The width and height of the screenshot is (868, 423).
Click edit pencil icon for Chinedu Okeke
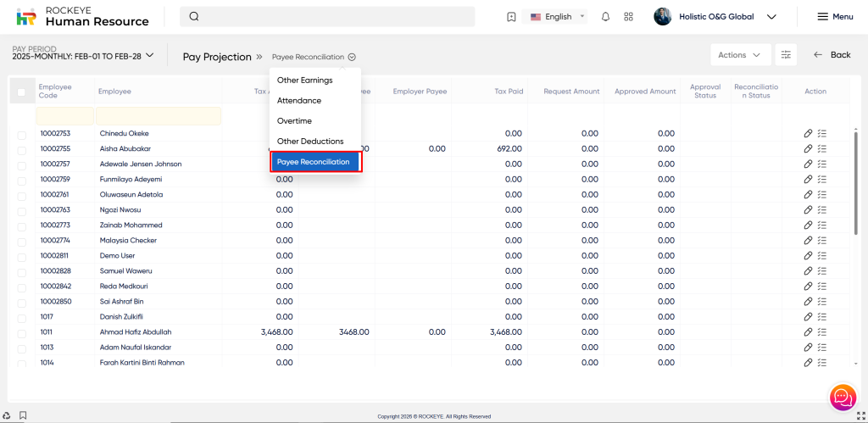(x=808, y=134)
